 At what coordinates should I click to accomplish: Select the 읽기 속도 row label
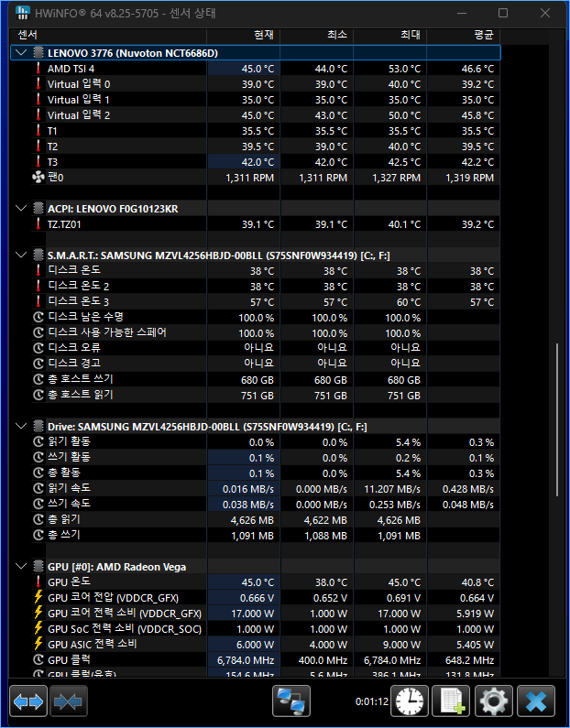[70, 488]
